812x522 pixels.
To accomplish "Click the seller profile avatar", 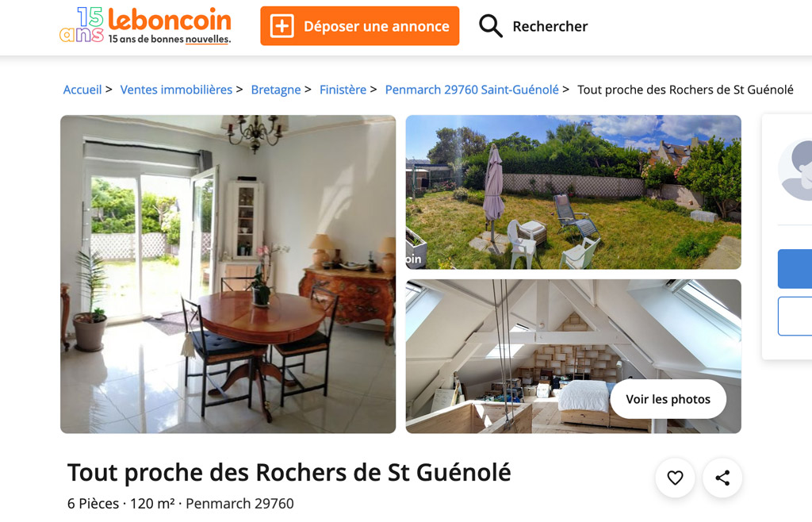I will (795, 171).
